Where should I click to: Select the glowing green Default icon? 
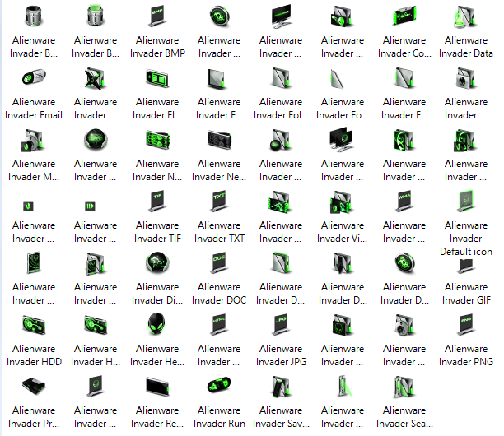coord(466,202)
